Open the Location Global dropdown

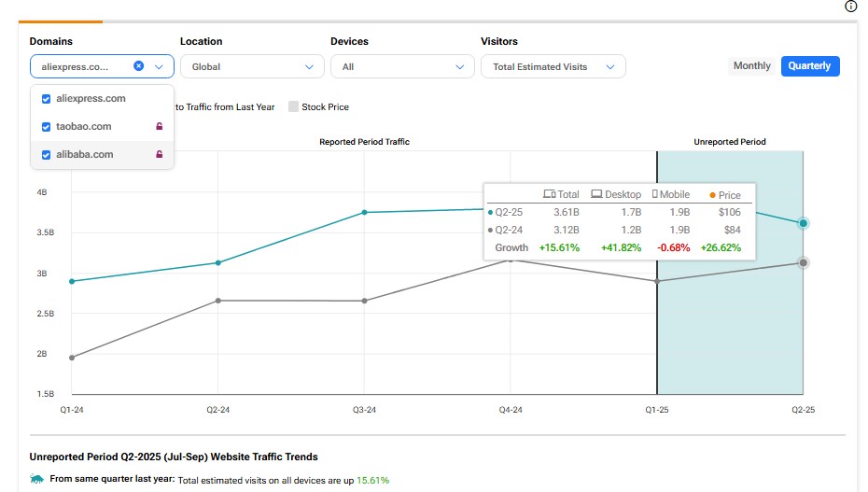click(252, 66)
